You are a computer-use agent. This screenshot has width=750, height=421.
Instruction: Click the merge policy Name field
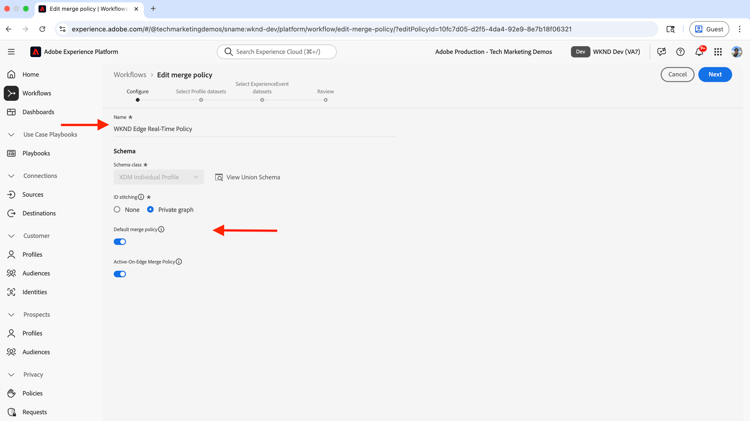pyautogui.click(x=254, y=129)
